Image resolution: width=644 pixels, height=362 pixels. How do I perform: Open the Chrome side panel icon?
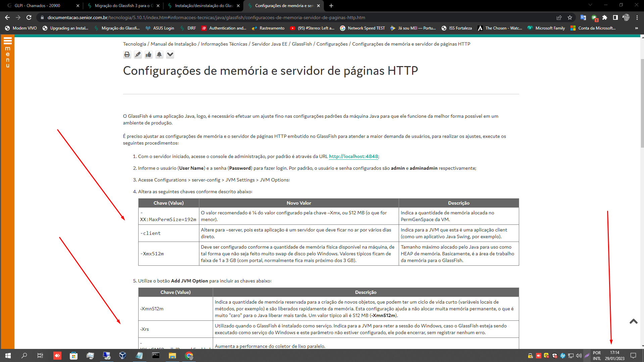(x=615, y=17)
